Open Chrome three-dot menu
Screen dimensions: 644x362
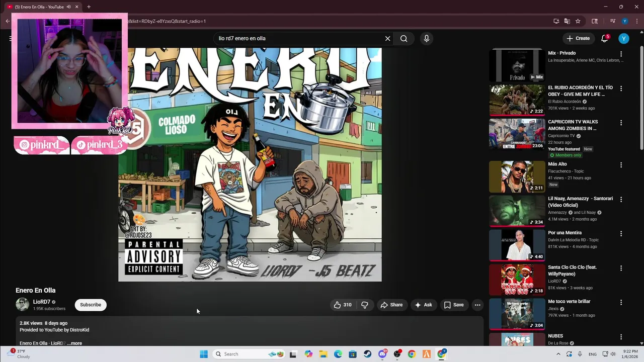coord(636,21)
